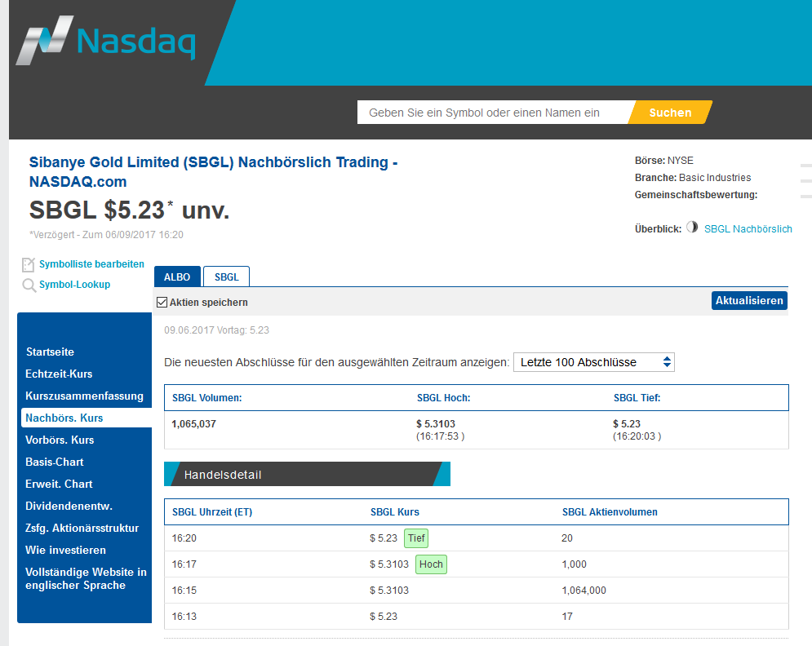Click the volume 17 in 16:13 row
Image resolution: width=812 pixels, height=646 pixels.
point(567,617)
